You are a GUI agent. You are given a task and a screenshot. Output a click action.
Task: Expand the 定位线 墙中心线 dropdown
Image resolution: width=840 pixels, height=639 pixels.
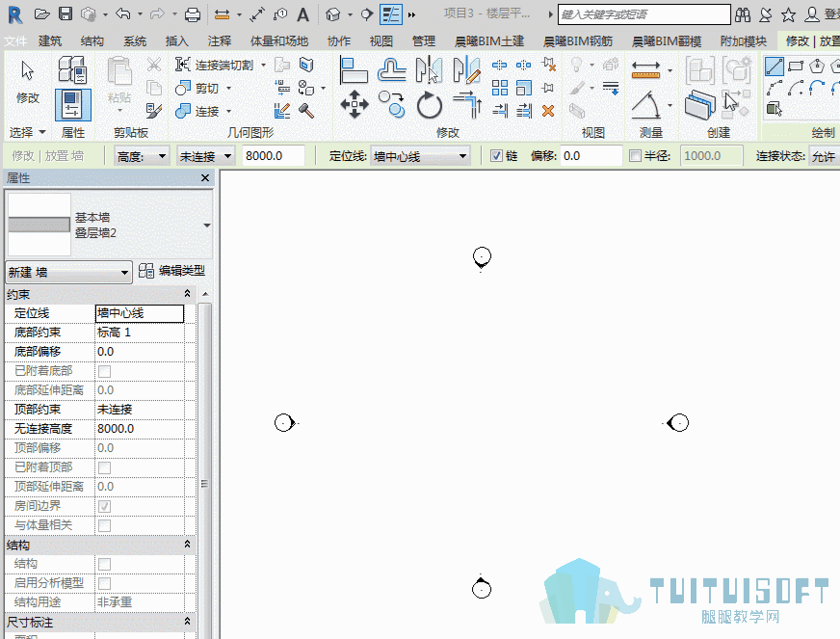pyautogui.click(x=420, y=156)
